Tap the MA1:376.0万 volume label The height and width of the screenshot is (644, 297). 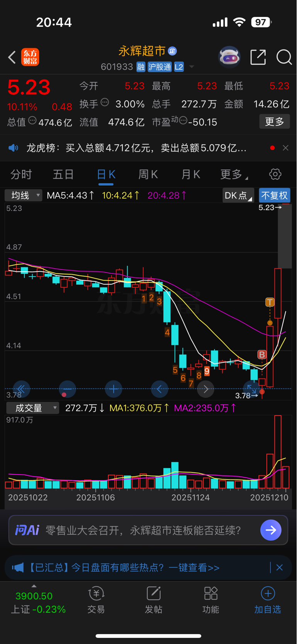139,408
